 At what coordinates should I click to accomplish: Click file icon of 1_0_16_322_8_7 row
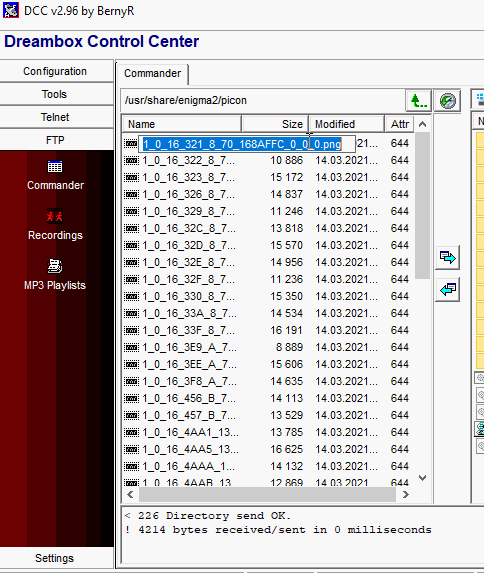click(x=131, y=160)
